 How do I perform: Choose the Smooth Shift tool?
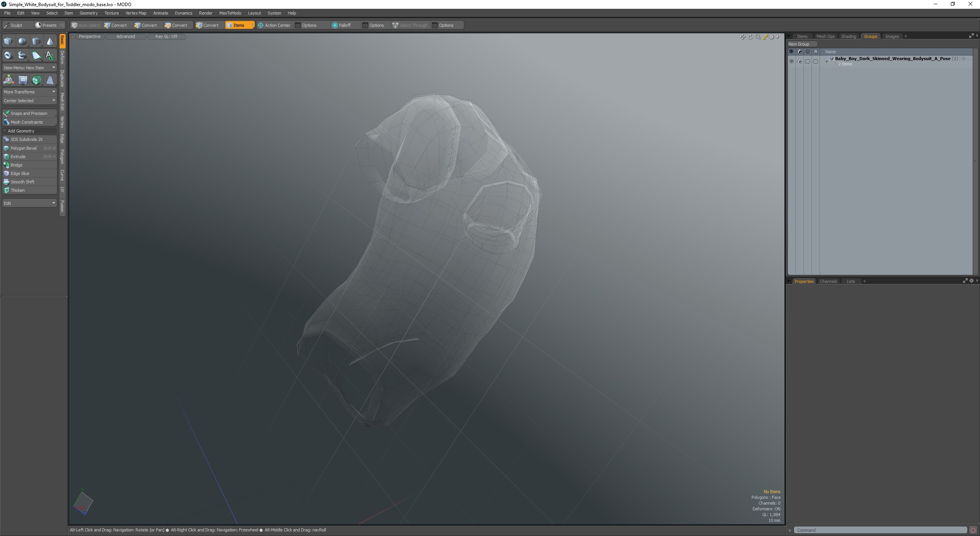click(29, 182)
